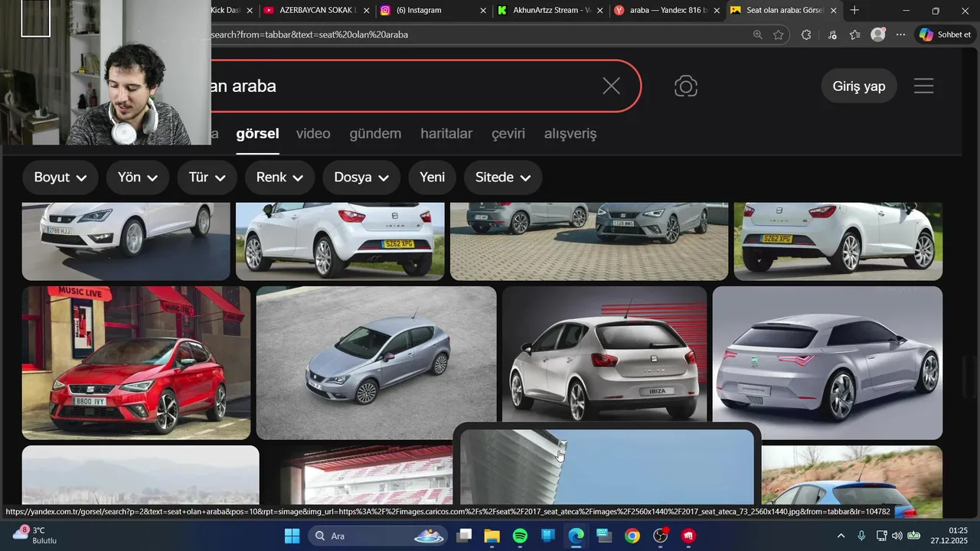Close the AkhunArtzz Stream browser tab
The height and width of the screenshot is (551, 980).
(x=599, y=11)
